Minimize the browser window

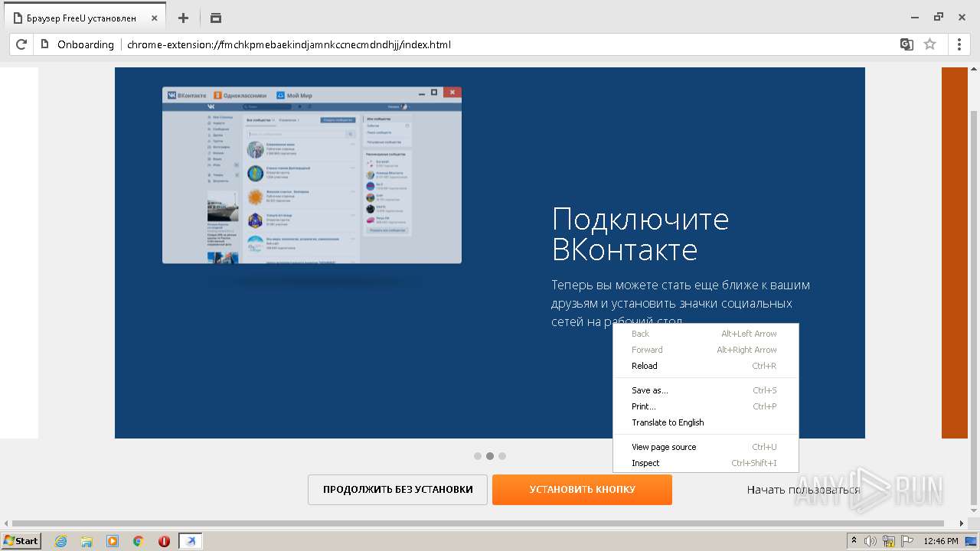915,17
